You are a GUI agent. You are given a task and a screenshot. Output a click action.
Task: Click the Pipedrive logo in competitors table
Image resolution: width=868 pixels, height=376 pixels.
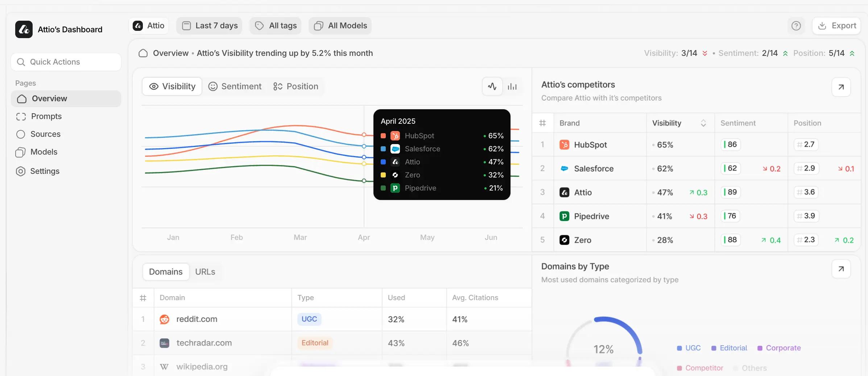click(564, 216)
